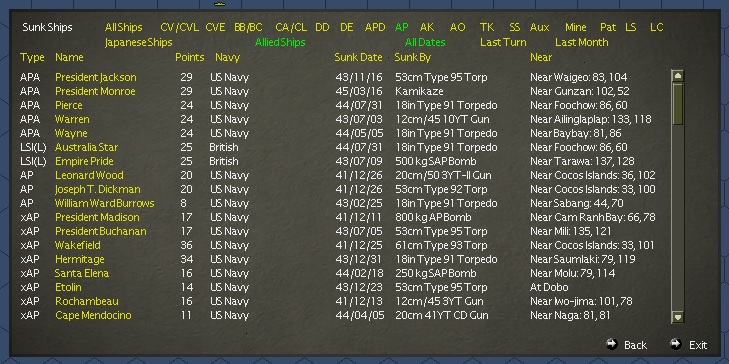Click '800 kg AP Bomb' entry

coord(433,217)
